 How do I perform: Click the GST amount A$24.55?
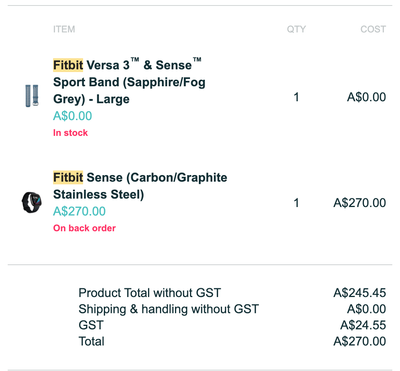click(363, 325)
